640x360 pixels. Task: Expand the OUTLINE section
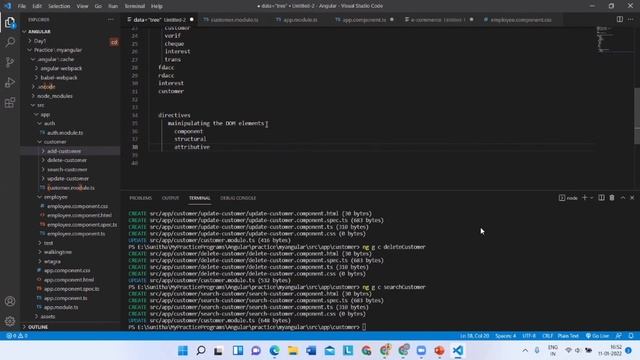coord(38,327)
